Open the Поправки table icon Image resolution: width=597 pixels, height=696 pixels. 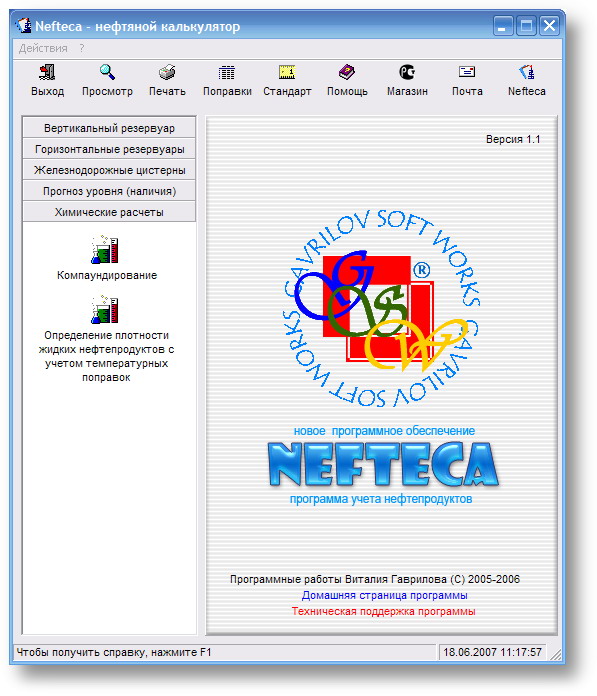(x=227, y=72)
